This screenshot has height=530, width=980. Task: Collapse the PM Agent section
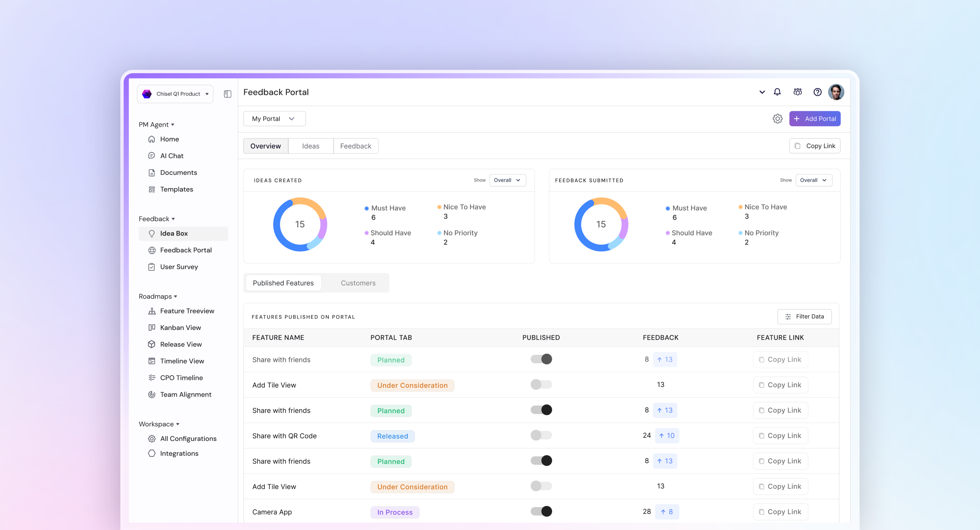click(x=156, y=124)
